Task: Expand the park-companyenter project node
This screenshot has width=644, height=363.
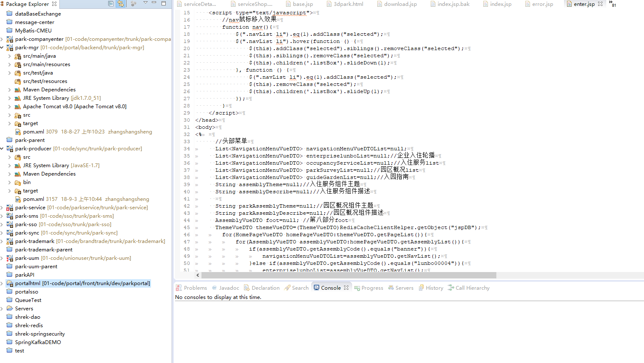Action: click(2, 39)
